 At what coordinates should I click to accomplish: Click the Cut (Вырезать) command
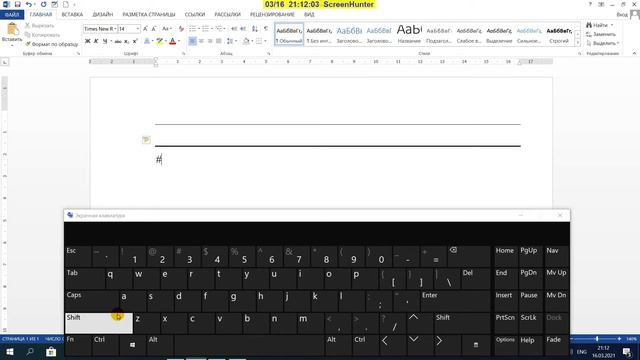[40, 26]
